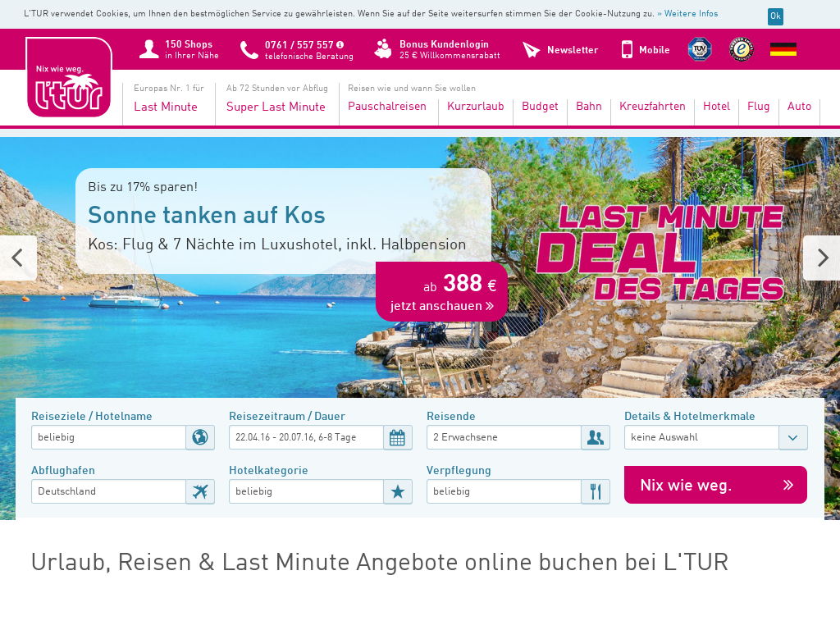The height and width of the screenshot is (630, 840).
Task: Open the Kreuzfahrten menu item
Action: click(x=652, y=106)
